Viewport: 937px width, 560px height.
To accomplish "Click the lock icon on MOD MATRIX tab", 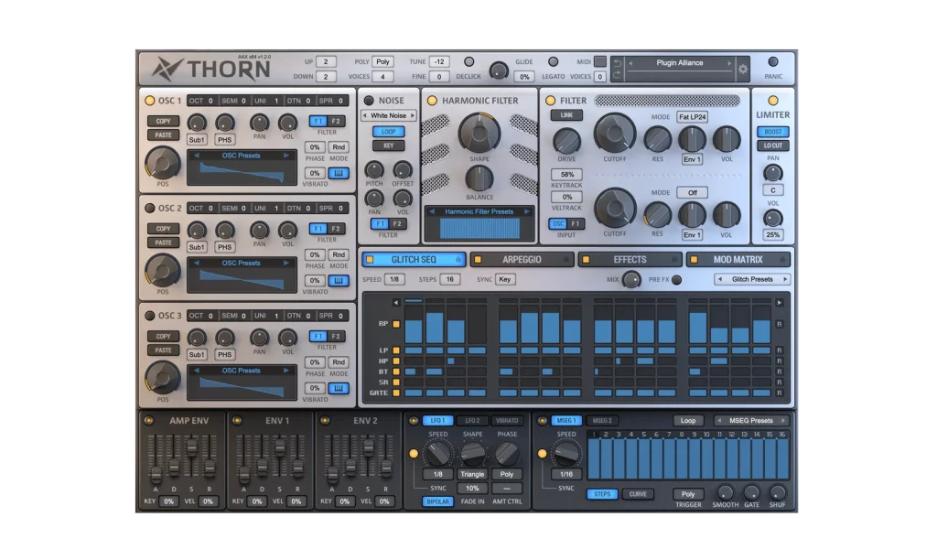I will (783, 259).
